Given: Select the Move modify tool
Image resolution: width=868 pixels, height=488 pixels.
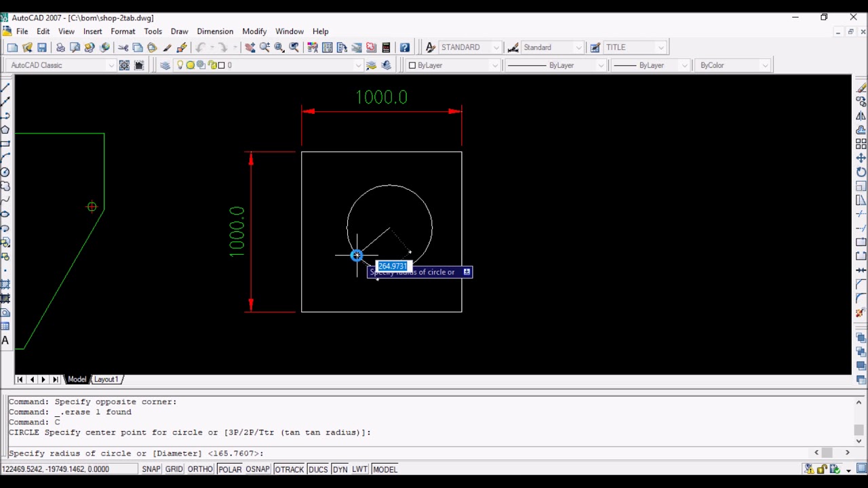Looking at the screenshot, I should pos(861,158).
